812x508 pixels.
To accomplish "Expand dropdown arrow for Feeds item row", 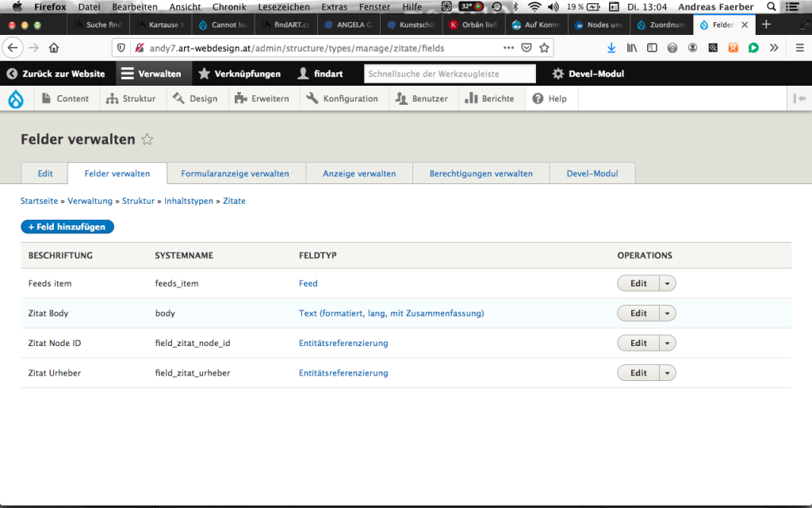I will (x=668, y=283).
